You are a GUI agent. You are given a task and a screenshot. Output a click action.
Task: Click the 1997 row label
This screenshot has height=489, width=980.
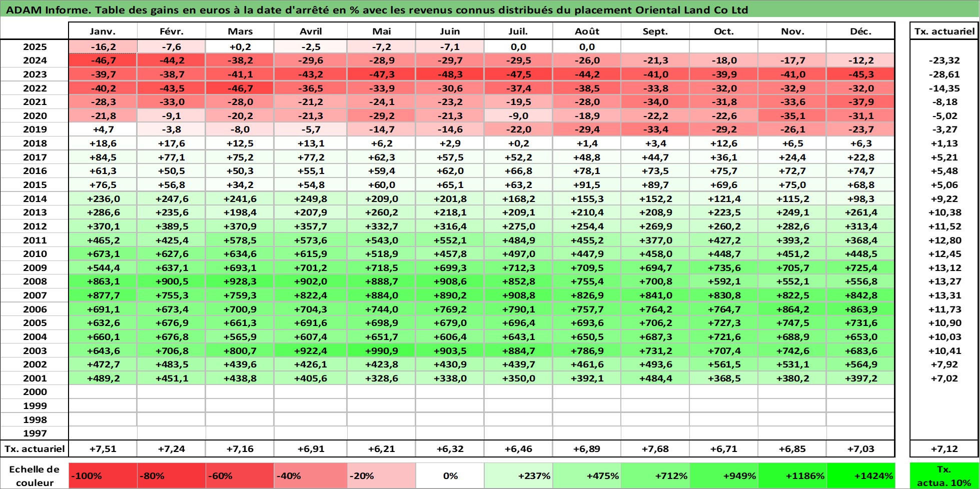point(35,433)
